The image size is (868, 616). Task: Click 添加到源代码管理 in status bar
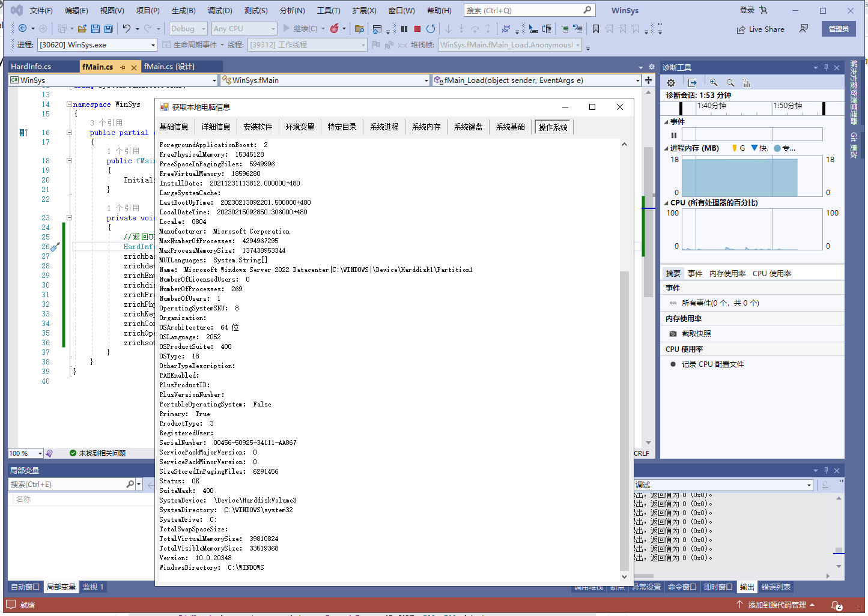click(x=776, y=605)
